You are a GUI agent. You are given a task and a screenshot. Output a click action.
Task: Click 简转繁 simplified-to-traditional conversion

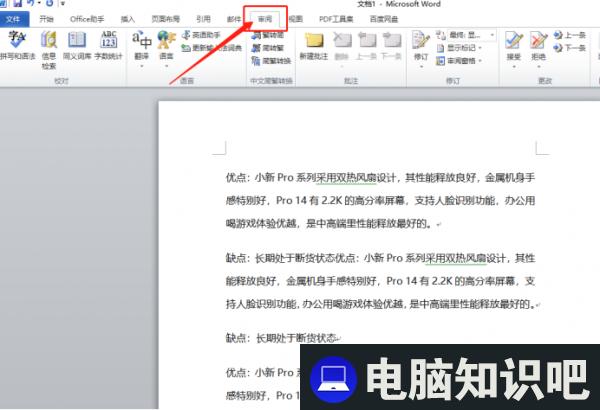[x=268, y=48]
